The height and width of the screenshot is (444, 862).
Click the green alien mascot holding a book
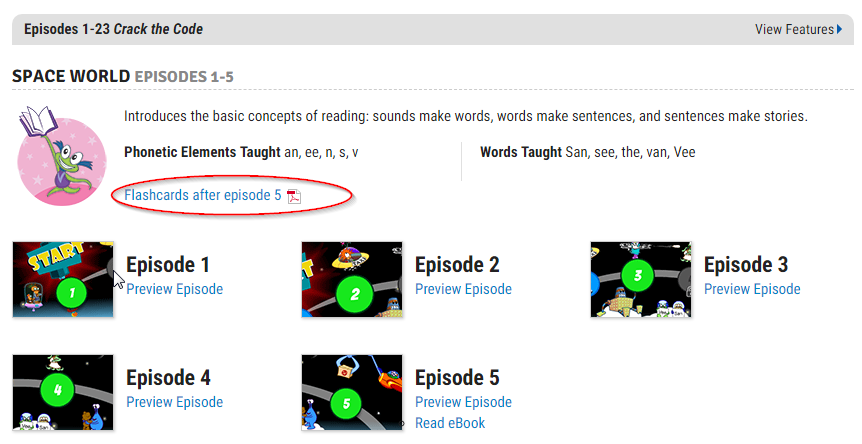tap(62, 156)
